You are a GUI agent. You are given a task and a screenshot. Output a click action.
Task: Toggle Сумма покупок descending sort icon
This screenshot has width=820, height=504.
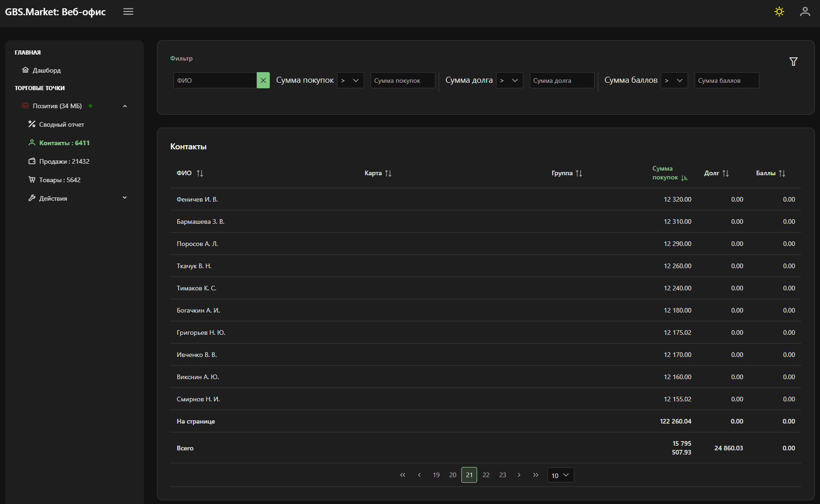(684, 178)
